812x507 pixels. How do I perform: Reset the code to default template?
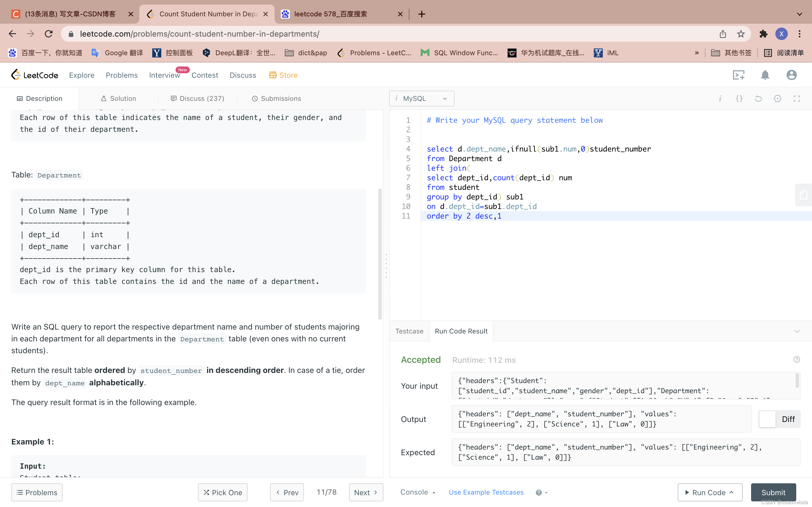click(x=758, y=99)
